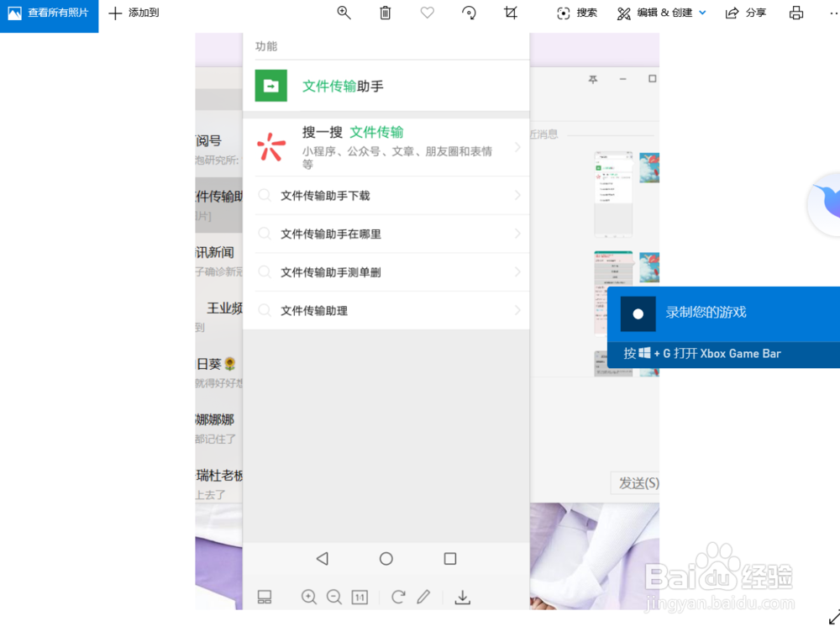Set viewer to 1:1 actual size
840x632 pixels.
coord(360,597)
